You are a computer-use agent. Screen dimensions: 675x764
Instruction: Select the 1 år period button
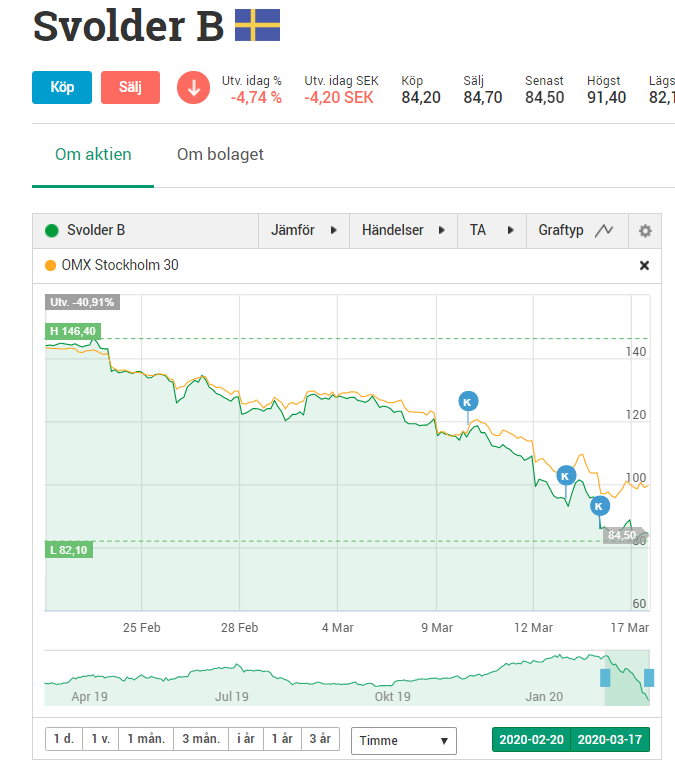point(282,739)
